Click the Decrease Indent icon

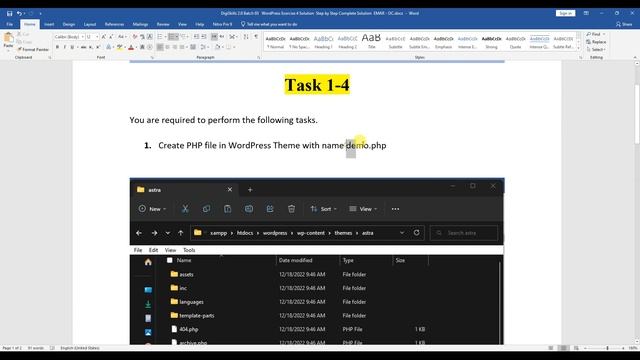(196, 37)
